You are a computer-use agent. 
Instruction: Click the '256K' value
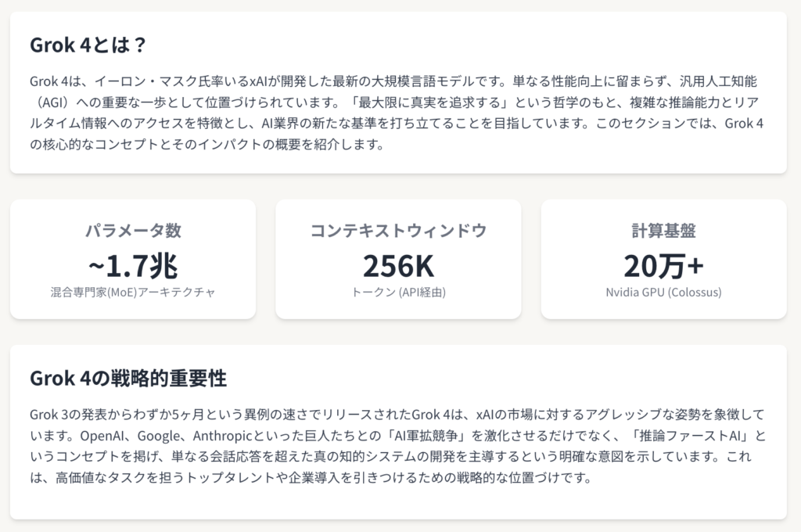[398, 266]
